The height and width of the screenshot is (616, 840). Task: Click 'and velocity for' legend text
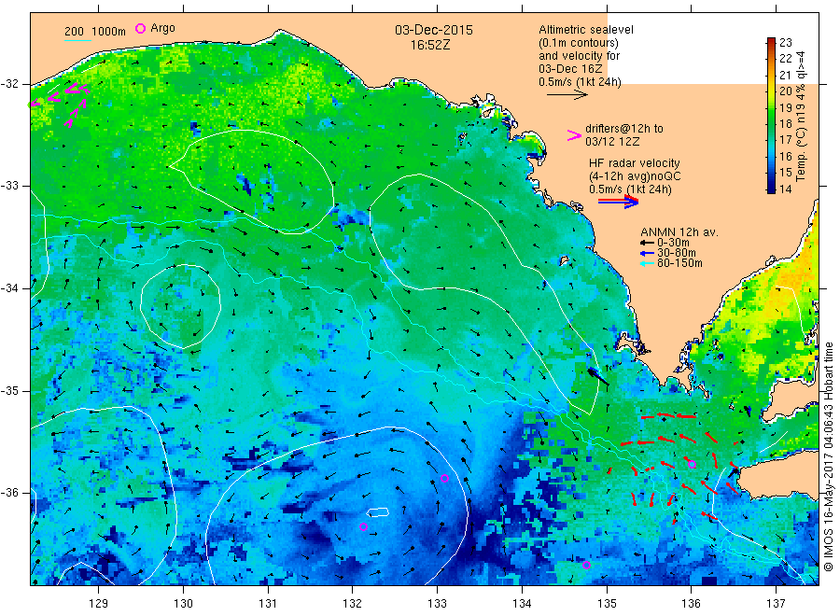pyautogui.click(x=579, y=56)
